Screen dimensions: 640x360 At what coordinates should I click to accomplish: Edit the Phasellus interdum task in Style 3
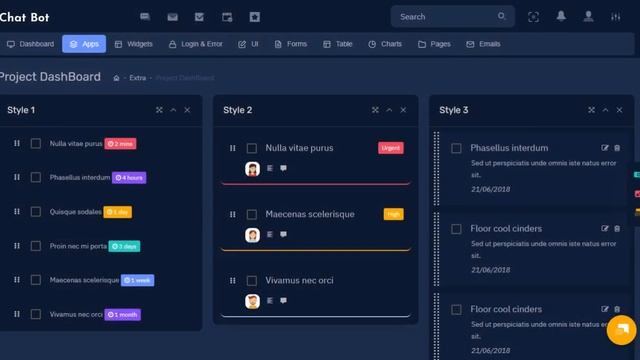click(605, 148)
